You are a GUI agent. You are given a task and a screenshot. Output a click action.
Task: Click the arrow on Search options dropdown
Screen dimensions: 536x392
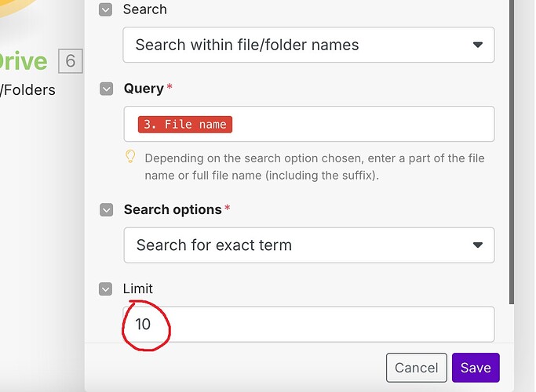click(x=478, y=245)
